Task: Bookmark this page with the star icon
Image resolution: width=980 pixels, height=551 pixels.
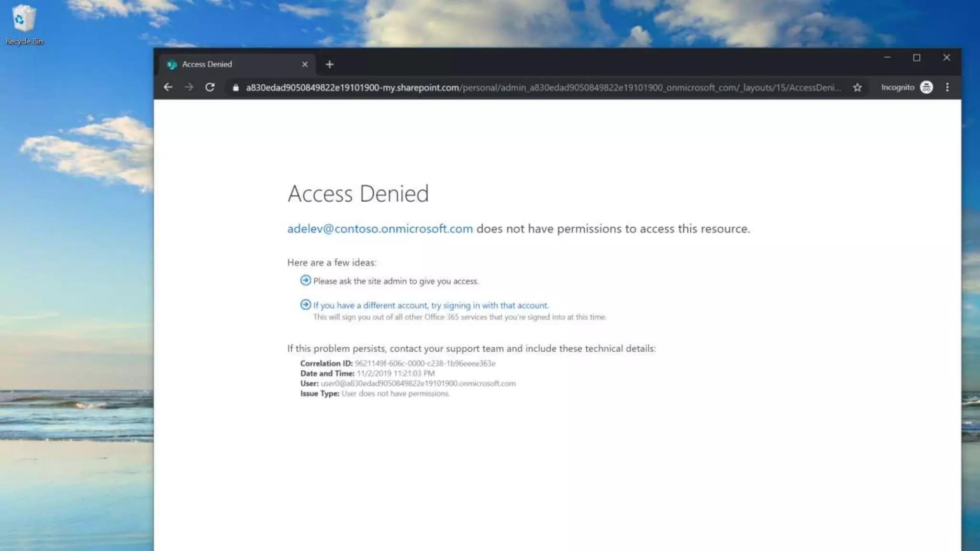Action: click(x=857, y=88)
